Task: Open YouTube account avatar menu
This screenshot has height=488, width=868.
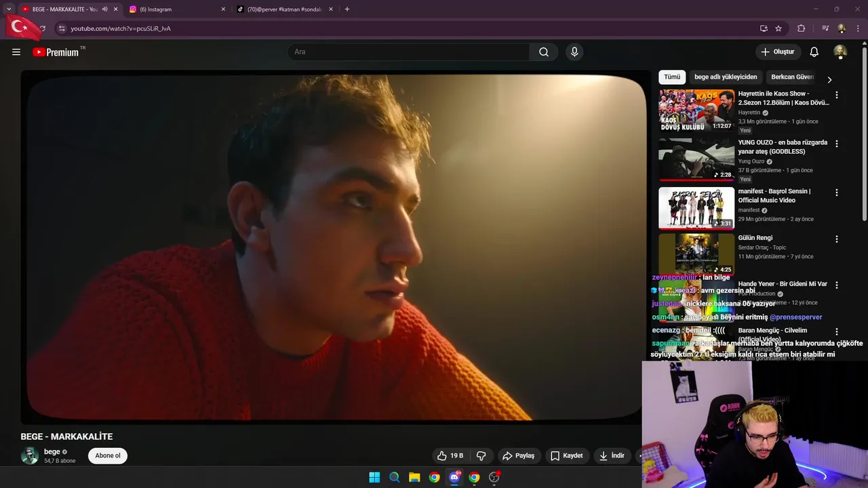Action: (840, 52)
